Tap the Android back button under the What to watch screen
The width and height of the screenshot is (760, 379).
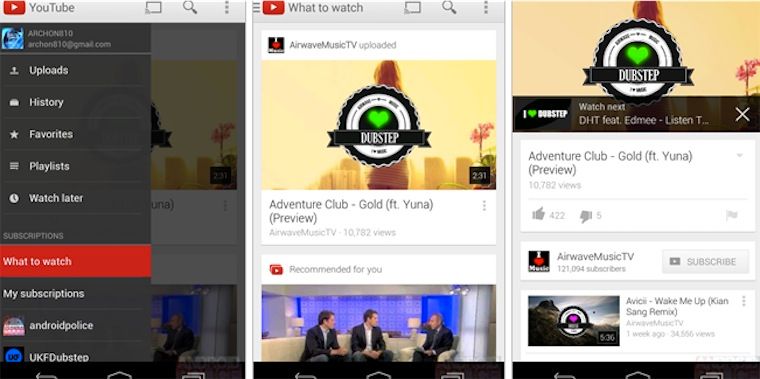tap(305, 375)
